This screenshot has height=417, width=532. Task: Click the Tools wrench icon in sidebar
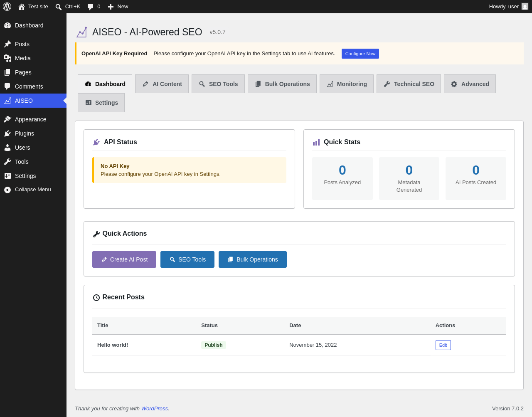pos(7,162)
